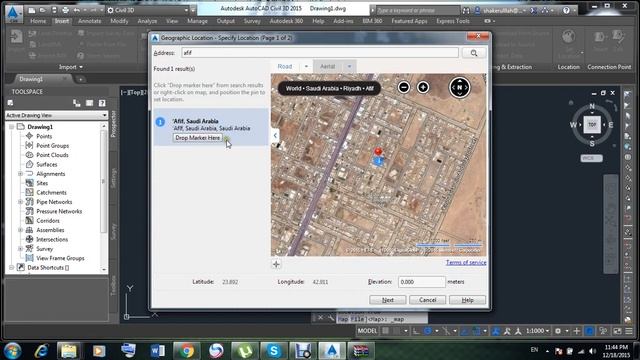Click the map north compass control

pos(460,87)
